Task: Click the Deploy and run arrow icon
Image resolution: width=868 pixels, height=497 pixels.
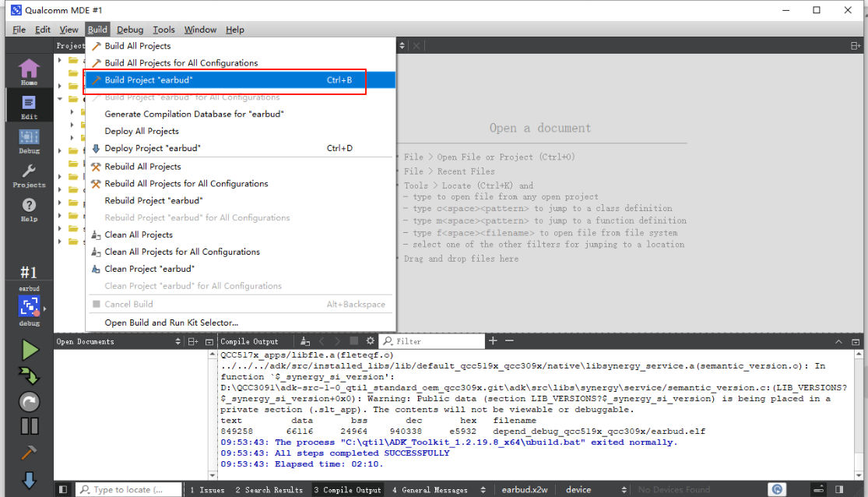Action: (x=30, y=376)
